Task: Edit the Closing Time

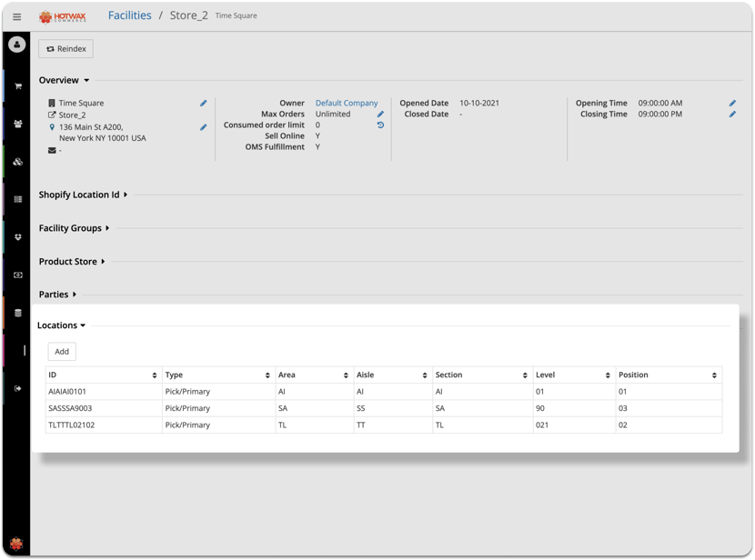Action: pos(732,114)
